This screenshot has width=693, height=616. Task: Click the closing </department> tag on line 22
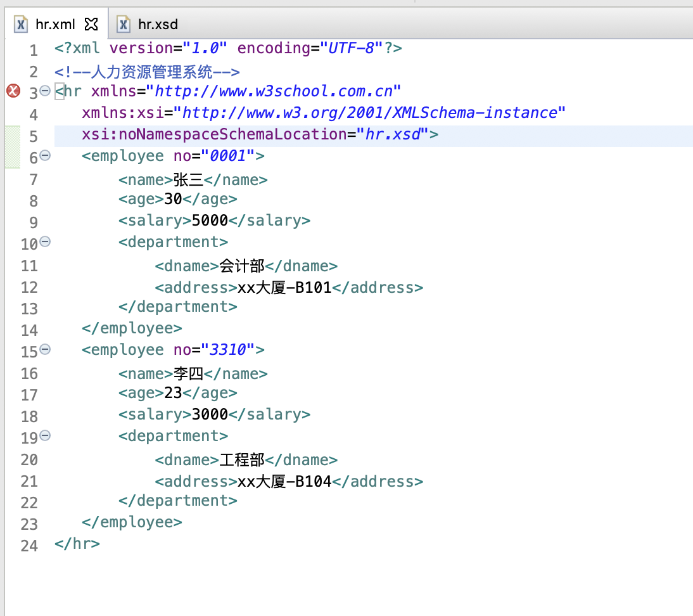177,501
